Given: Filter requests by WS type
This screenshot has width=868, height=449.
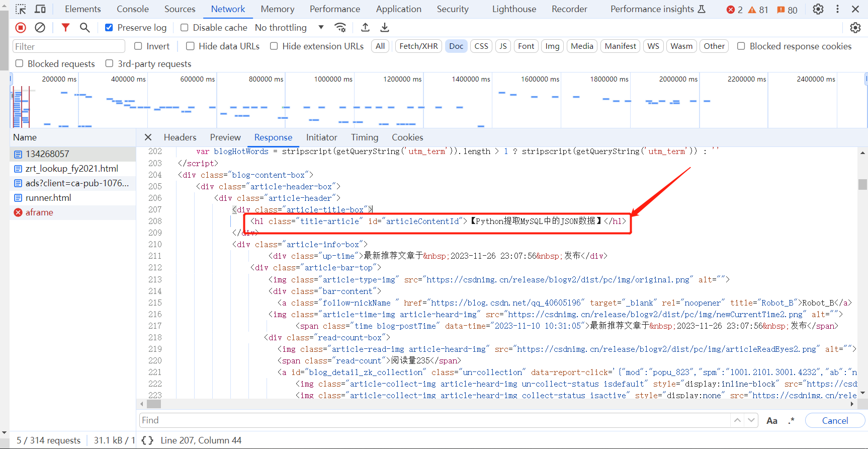Looking at the screenshot, I should coord(653,46).
